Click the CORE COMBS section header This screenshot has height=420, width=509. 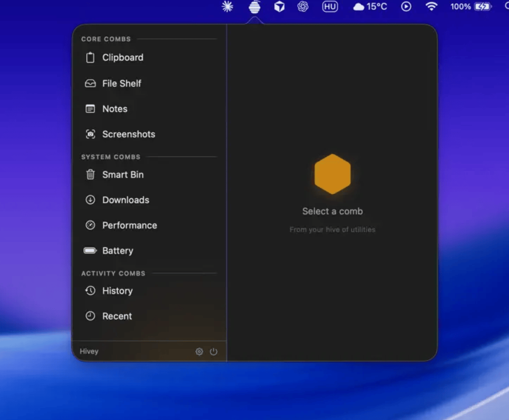pyautogui.click(x=106, y=39)
